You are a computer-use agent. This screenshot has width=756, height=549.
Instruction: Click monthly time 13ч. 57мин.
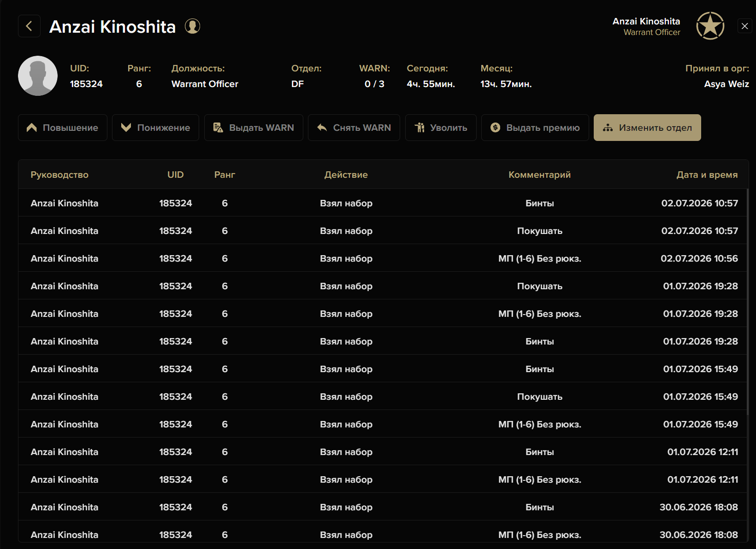(x=506, y=84)
